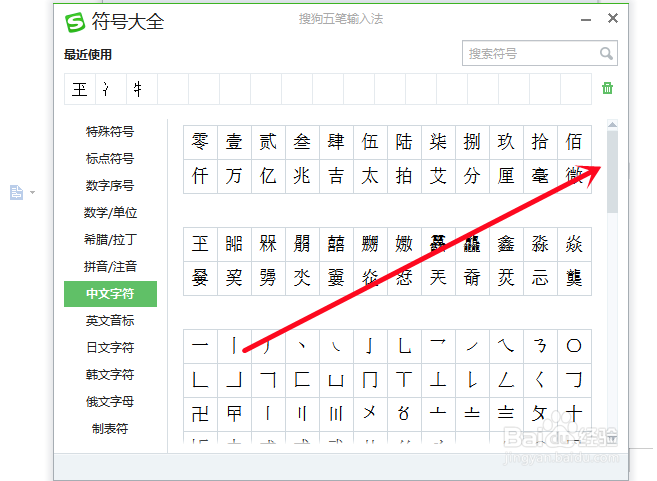
Task: Insert the character 曱
Action: pyautogui.click(x=234, y=414)
